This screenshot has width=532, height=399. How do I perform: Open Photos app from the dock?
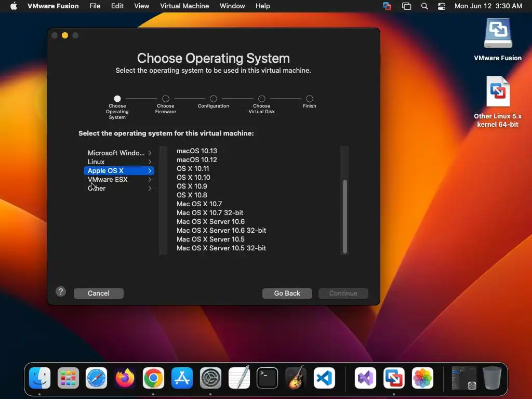(x=422, y=378)
